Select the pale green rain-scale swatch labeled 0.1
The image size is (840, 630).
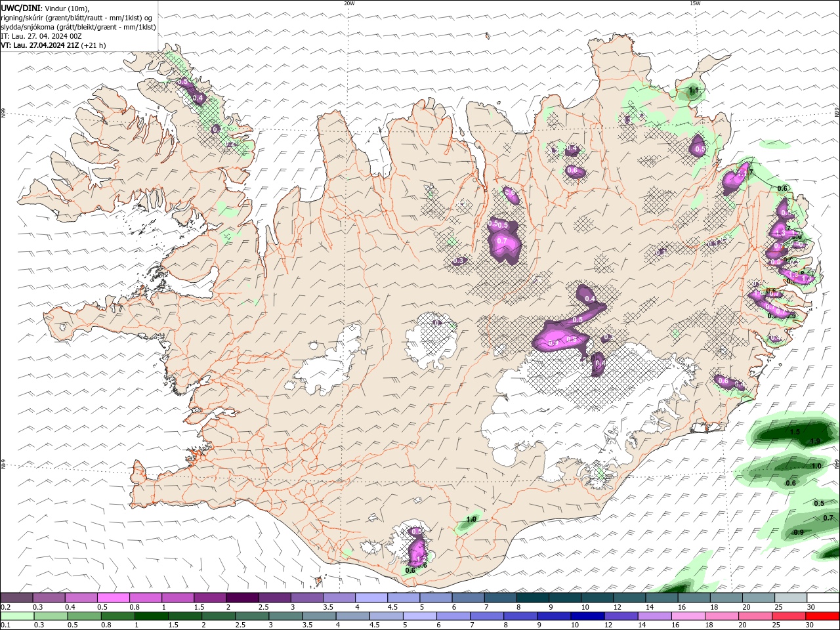17,616
